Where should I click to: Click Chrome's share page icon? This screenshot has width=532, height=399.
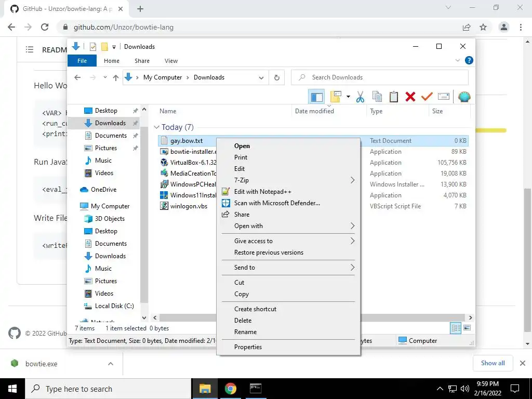coord(467,27)
